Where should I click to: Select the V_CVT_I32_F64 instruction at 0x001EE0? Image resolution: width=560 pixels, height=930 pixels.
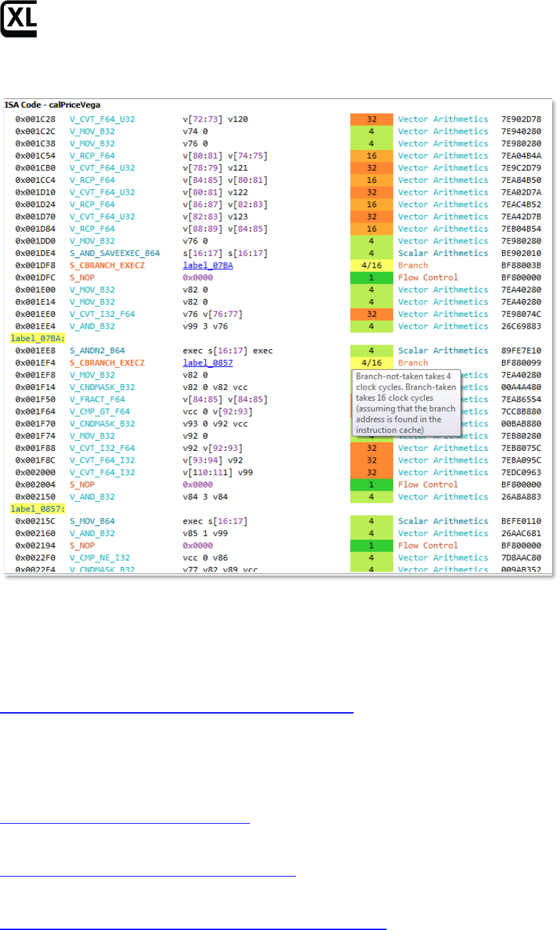click(x=102, y=314)
